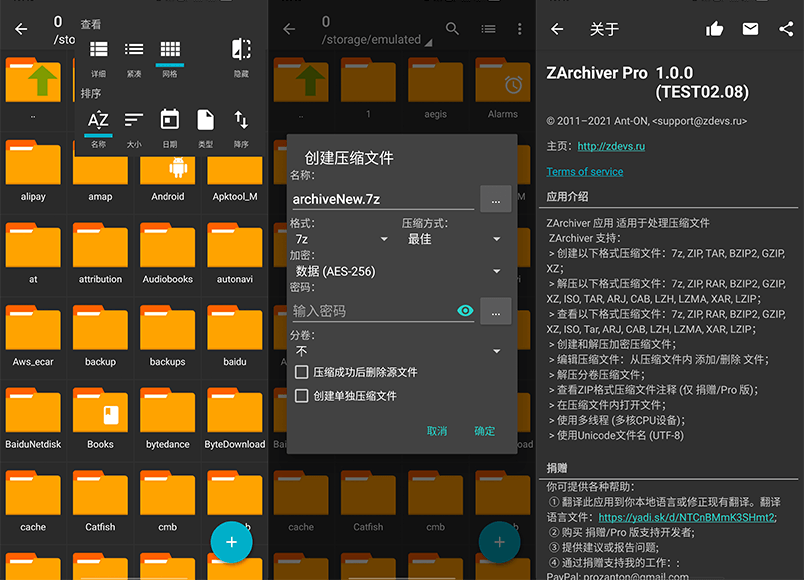The image size is (804, 580).
Task: Click the thumbs-up rate icon
Action: pos(714,29)
